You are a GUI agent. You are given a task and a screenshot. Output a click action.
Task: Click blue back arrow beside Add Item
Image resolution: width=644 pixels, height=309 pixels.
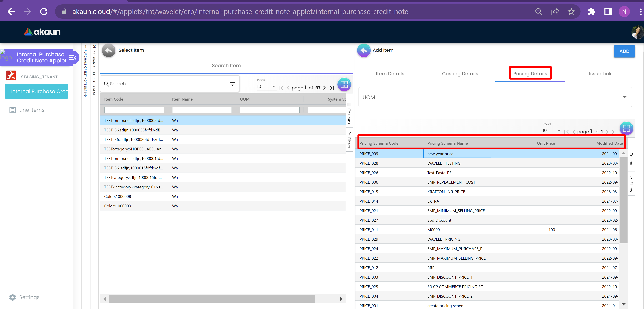click(364, 51)
